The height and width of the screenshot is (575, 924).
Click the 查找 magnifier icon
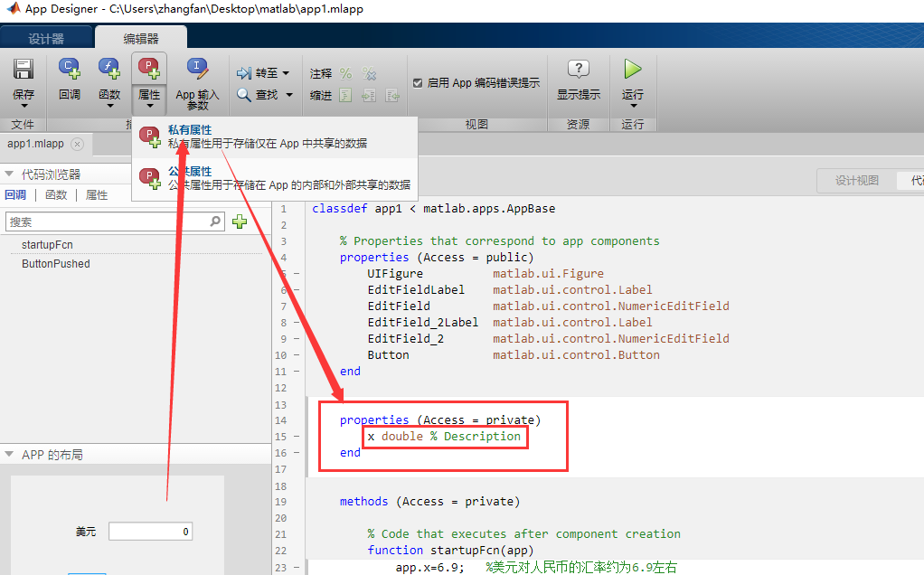(x=244, y=94)
